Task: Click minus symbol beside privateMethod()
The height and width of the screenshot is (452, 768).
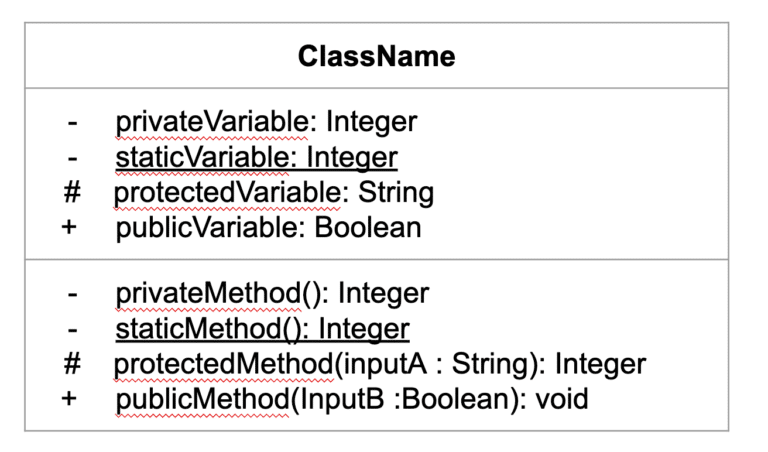Action: (72, 294)
